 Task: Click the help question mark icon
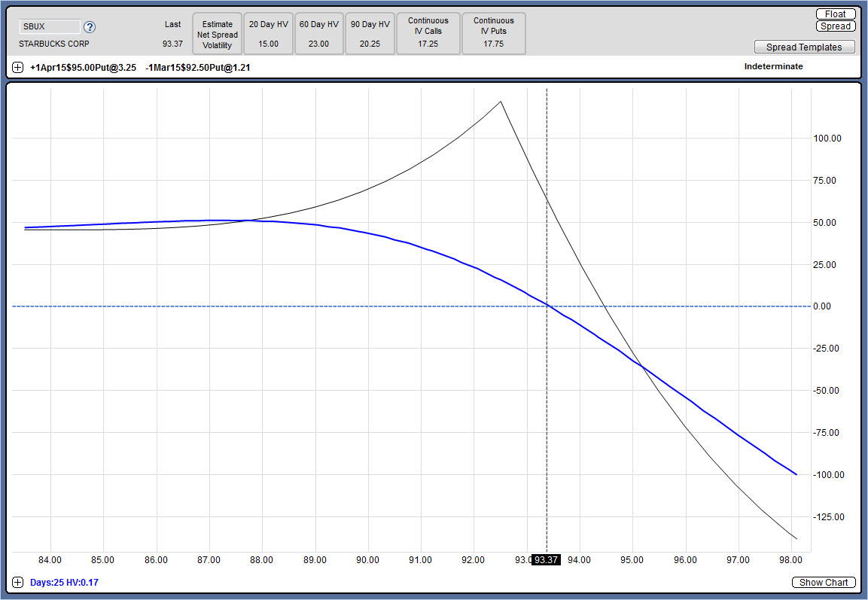(x=90, y=27)
